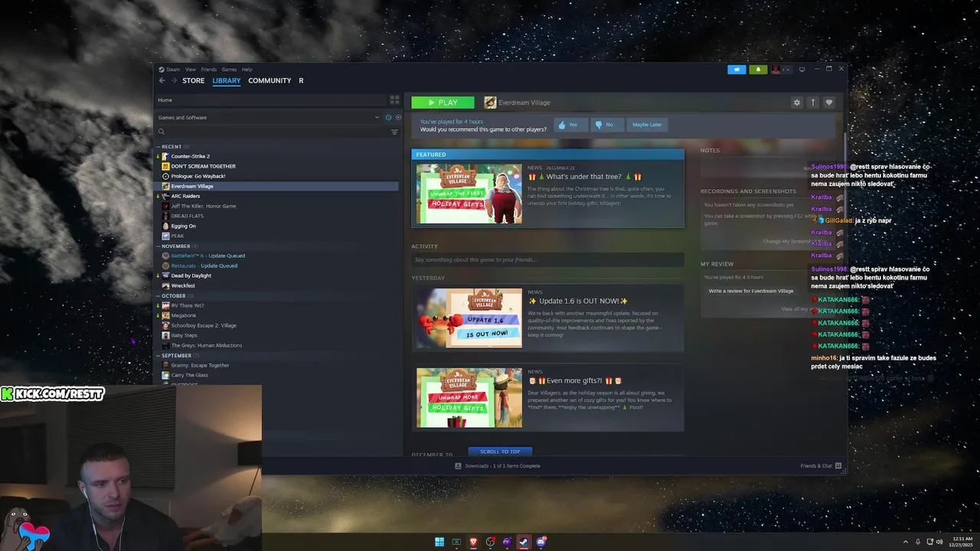Viewport: 980px width, 551px height.
Task: Click the library search magnifier icon
Action: coord(162,132)
